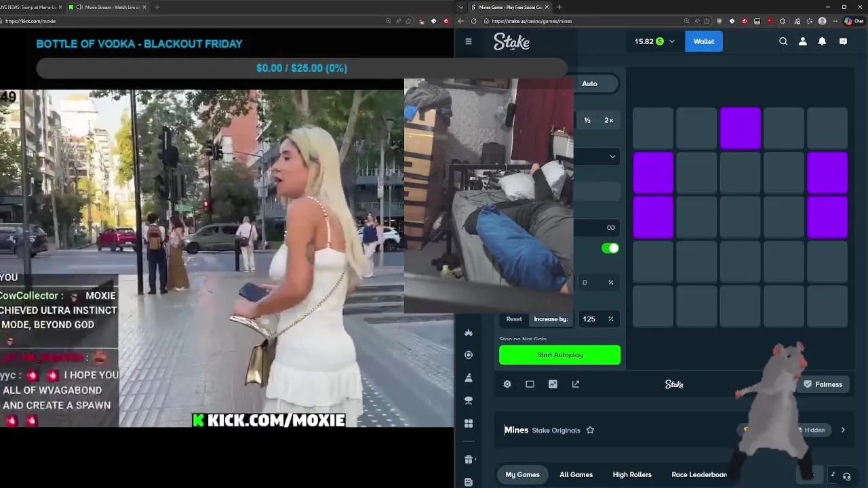
Task: Halve the bet amount with ½
Action: click(587, 120)
